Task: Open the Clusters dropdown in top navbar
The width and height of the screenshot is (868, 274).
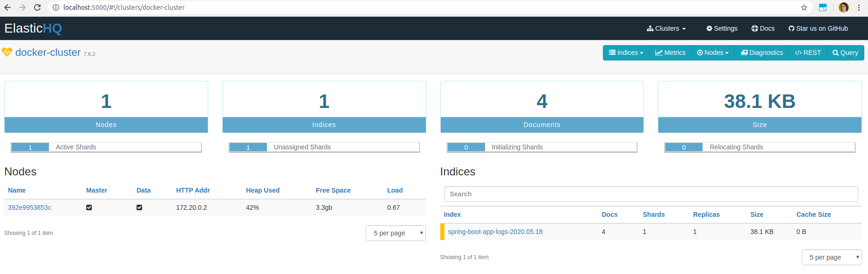Action: coord(666,28)
